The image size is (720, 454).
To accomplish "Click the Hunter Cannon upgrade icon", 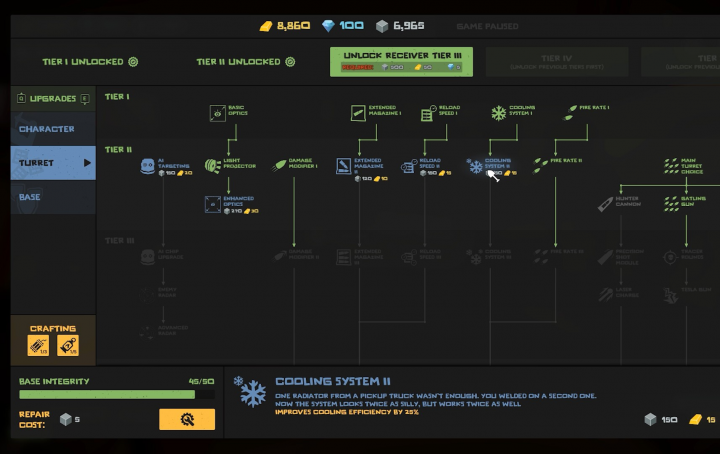I will (605, 204).
